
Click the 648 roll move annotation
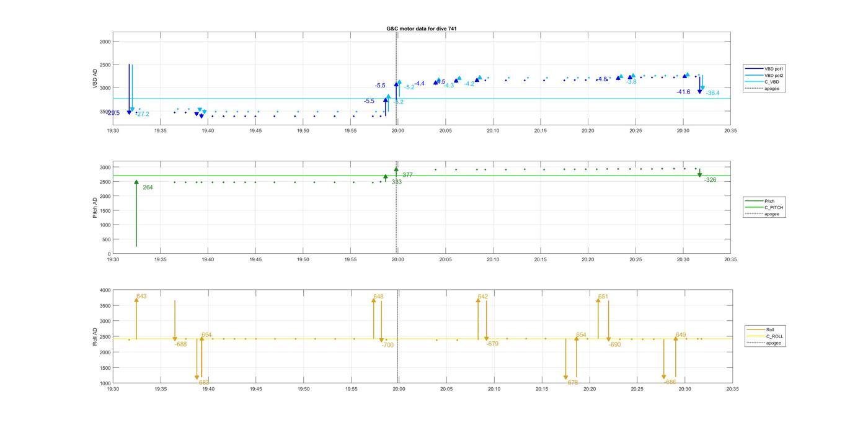[x=379, y=297]
